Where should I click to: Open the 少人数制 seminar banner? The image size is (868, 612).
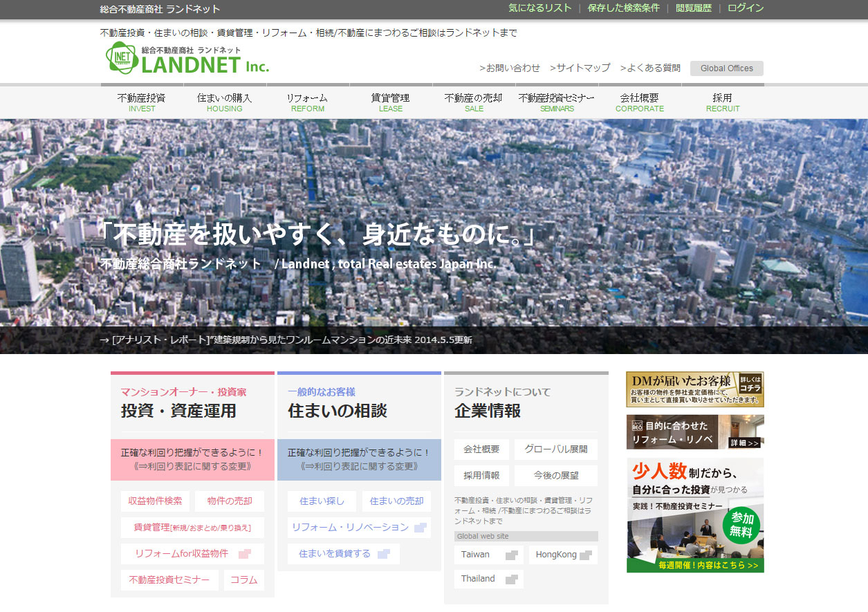coord(695,515)
